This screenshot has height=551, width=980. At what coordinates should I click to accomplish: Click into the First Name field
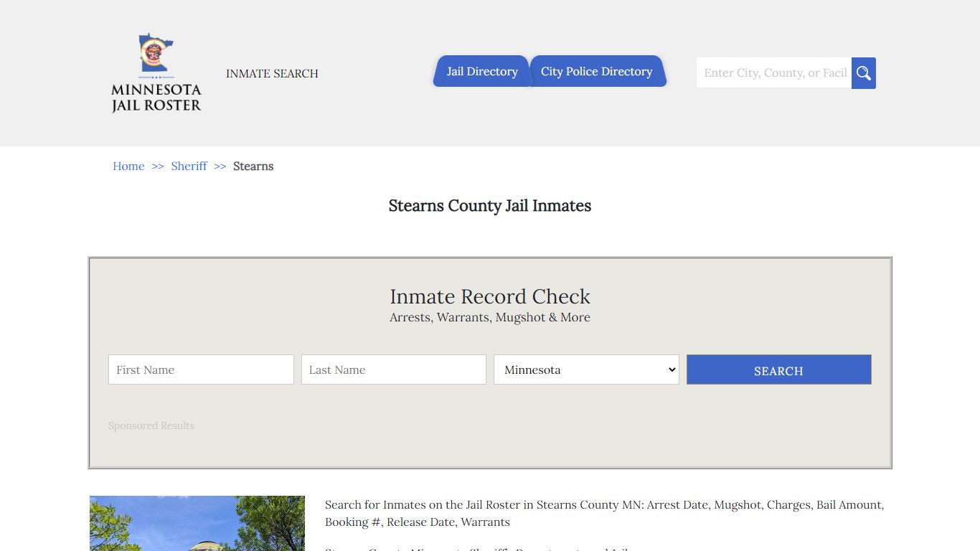201,369
